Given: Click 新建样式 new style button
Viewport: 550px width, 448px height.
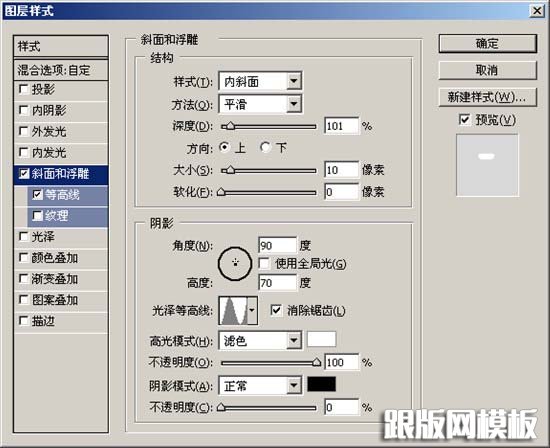Looking at the screenshot, I should click(488, 97).
